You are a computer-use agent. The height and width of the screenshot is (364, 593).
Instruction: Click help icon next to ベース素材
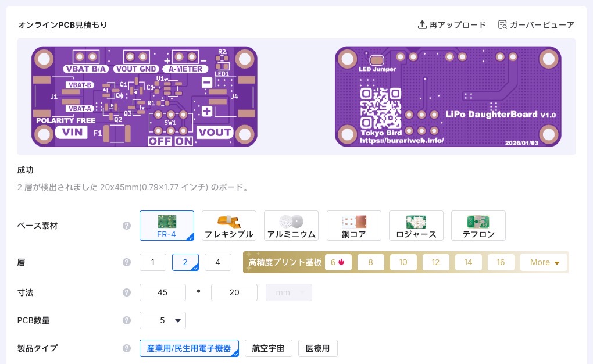pos(127,226)
